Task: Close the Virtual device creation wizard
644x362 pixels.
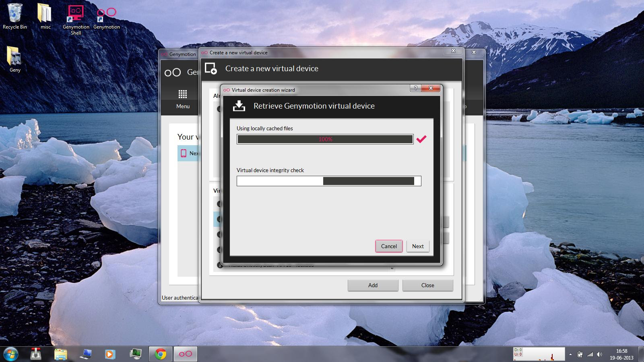Action: [x=431, y=88]
